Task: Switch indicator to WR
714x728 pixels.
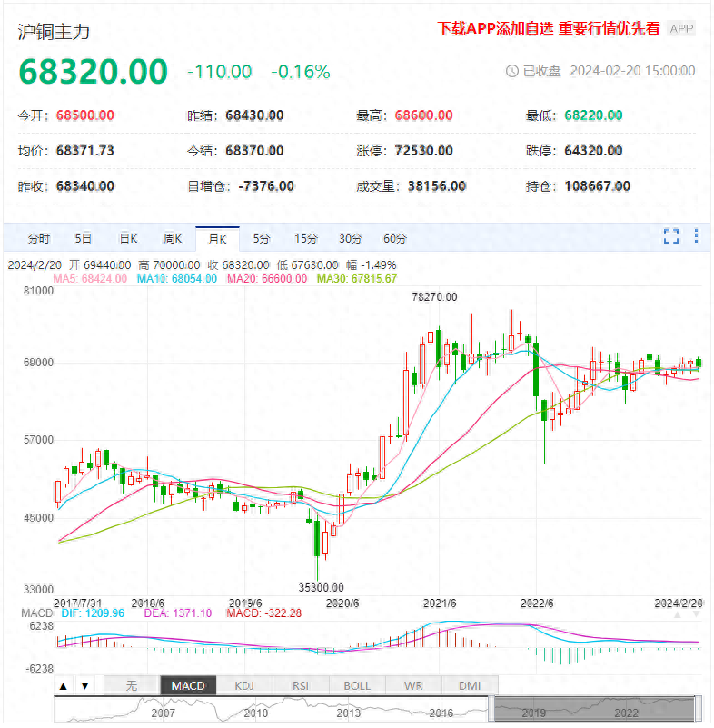Action: (413, 686)
